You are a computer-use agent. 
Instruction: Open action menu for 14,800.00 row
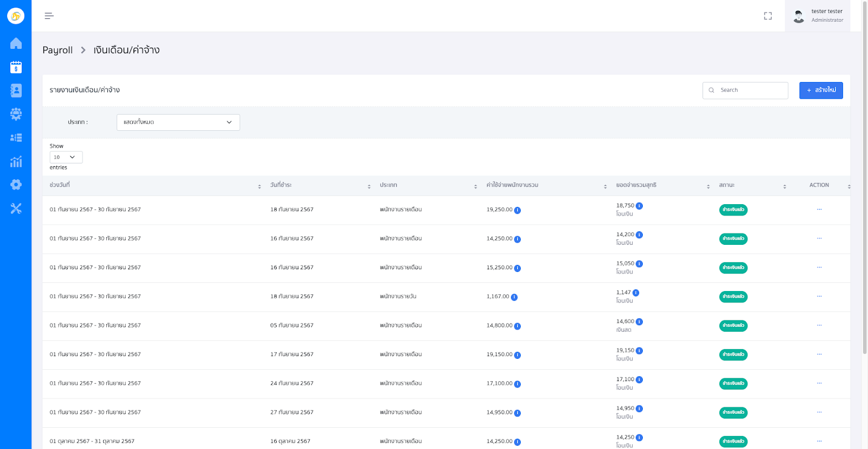pyautogui.click(x=819, y=325)
